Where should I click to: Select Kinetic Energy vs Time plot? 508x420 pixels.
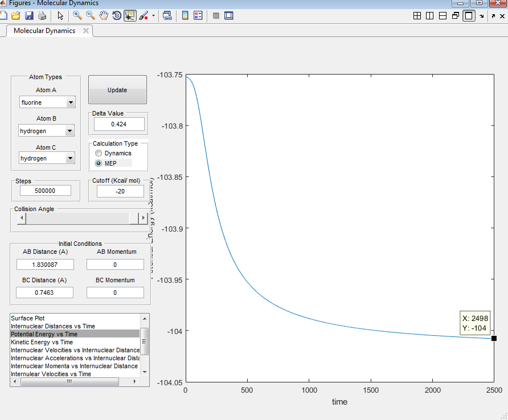[42, 342]
